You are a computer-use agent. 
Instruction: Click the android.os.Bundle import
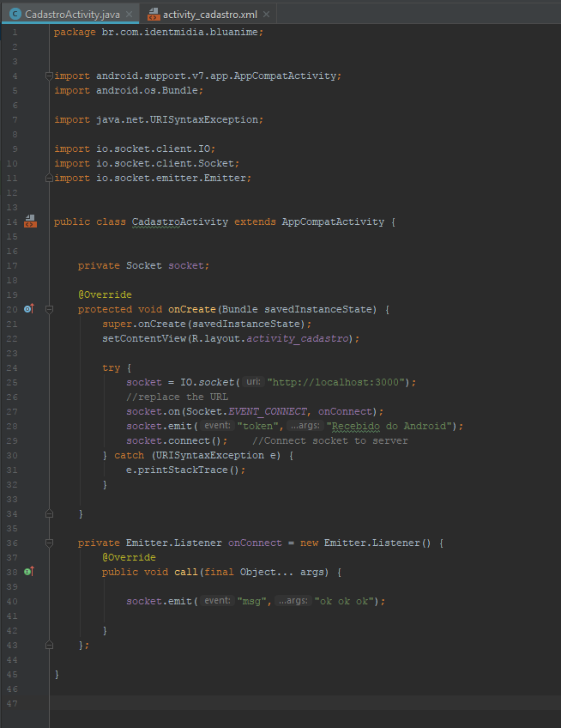[x=147, y=90]
